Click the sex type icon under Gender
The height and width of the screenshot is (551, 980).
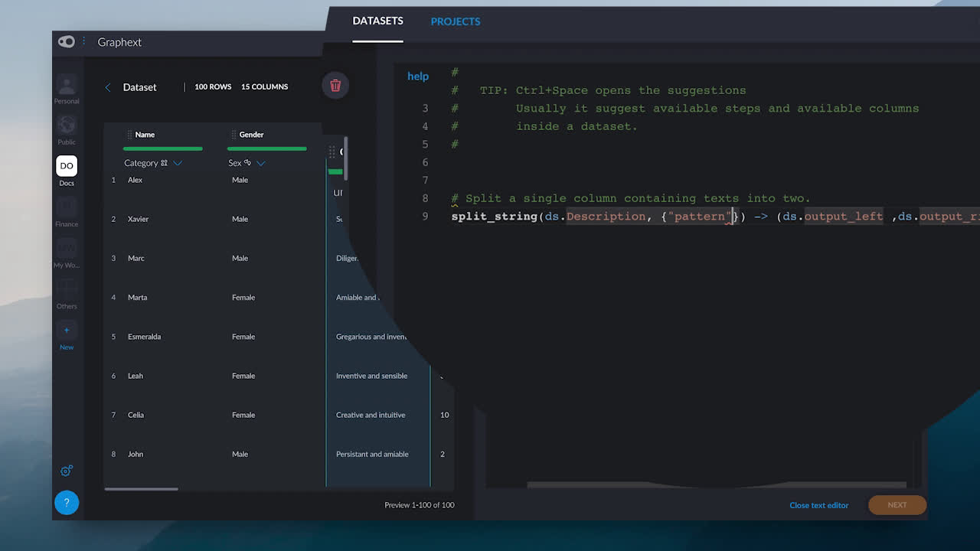[x=247, y=163]
